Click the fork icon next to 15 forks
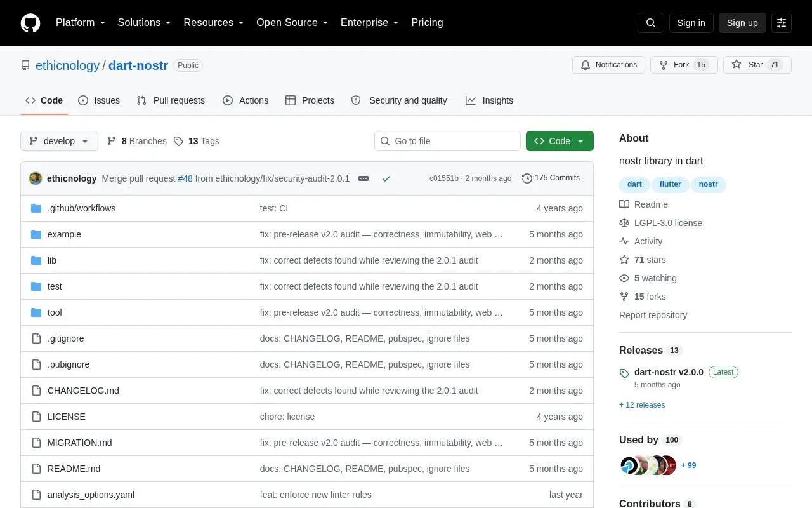 point(624,297)
